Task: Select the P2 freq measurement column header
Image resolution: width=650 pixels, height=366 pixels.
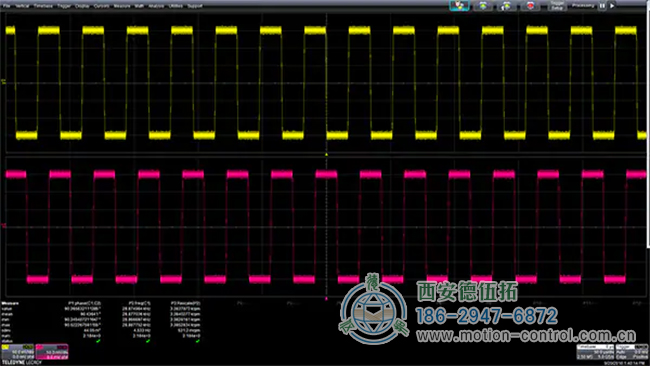Action: coord(139,303)
